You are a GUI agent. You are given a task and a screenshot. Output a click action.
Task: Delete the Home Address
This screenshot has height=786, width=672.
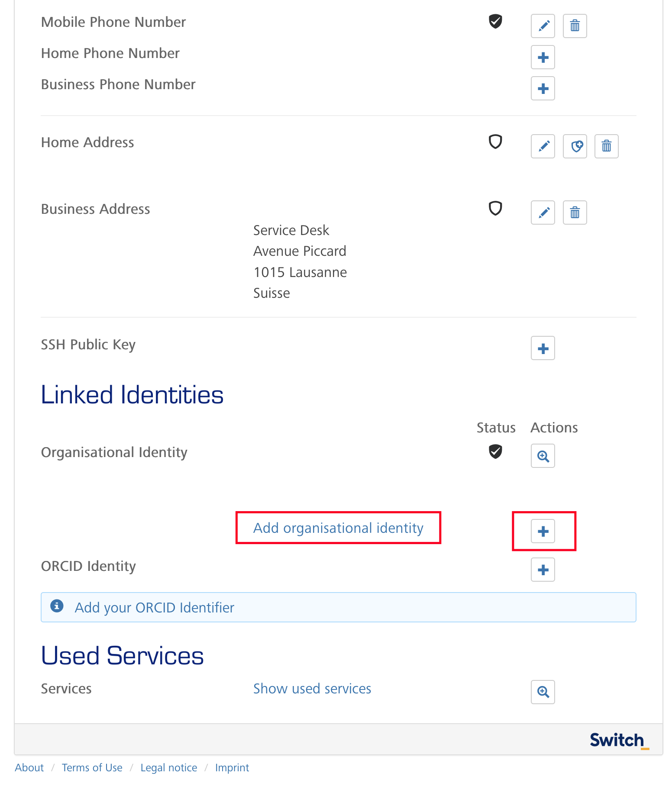607,146
